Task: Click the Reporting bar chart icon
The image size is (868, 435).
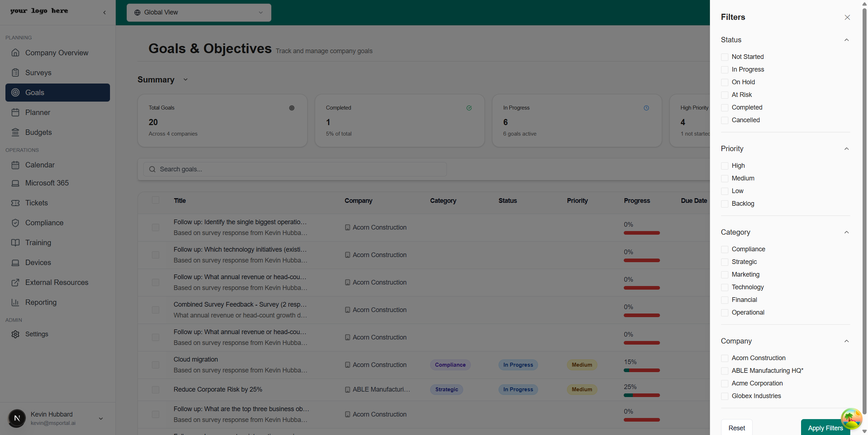Action: point(15,302)
